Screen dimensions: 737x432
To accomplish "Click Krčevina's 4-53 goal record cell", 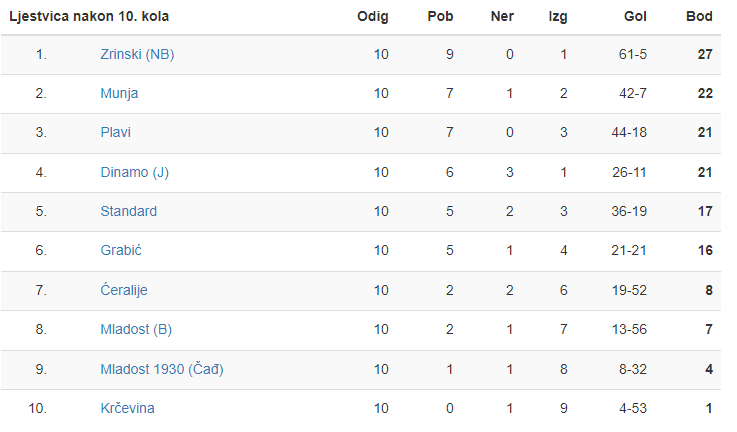I will [632, 408].
